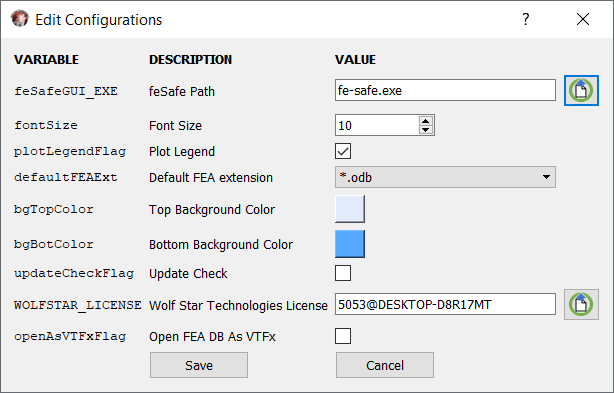The height and width of the screenshot is (393, 614).
Task: Click into the Font Size value box
Action: click(x=377, y=125)
